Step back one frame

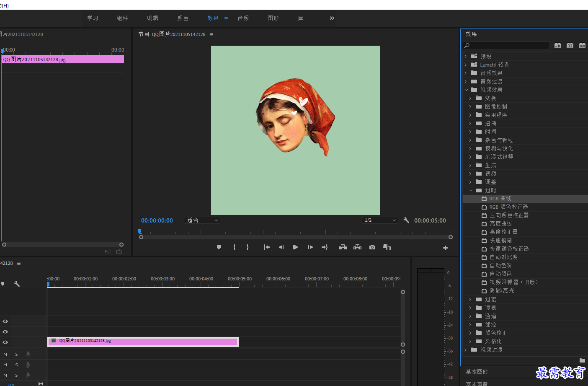point(281,247)
